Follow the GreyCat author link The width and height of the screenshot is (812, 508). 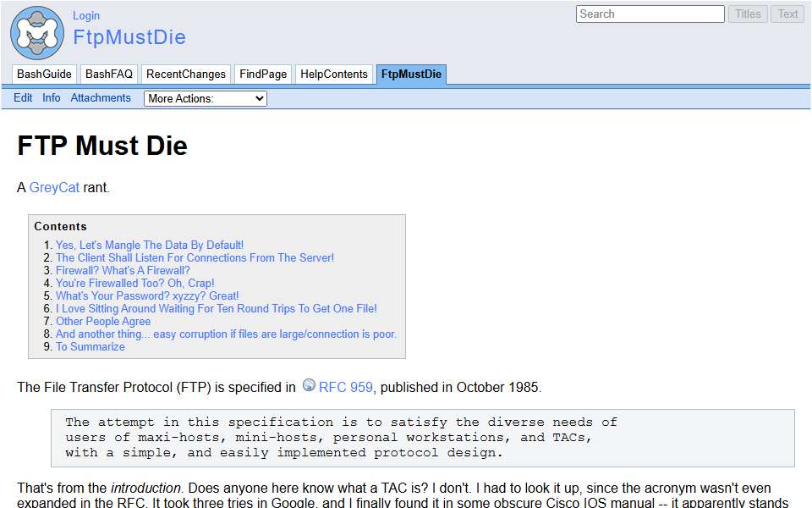[x=54, y=187]
